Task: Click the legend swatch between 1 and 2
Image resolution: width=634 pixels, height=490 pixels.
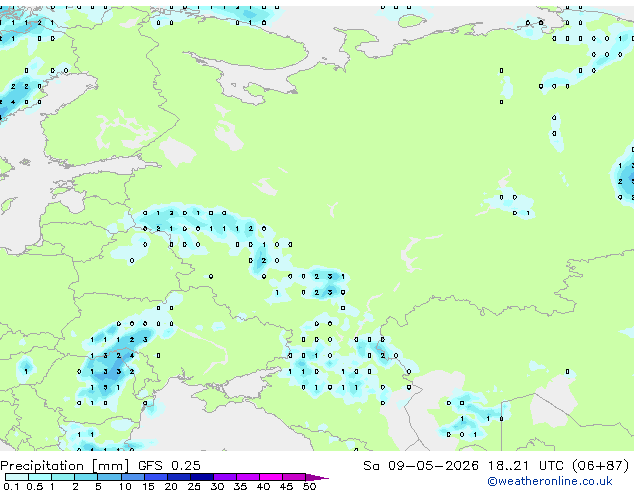Action: (63, 477)
